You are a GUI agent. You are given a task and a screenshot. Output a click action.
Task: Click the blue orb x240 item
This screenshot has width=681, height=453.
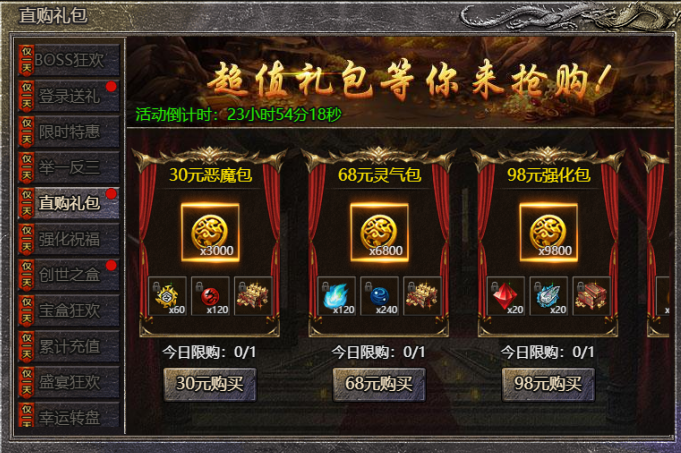379,296
